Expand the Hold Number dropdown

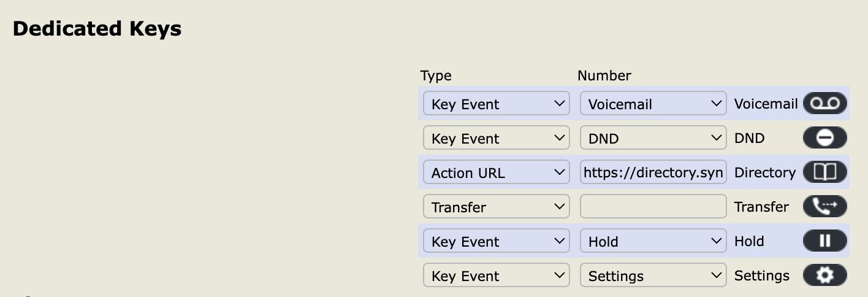point(653,242)
